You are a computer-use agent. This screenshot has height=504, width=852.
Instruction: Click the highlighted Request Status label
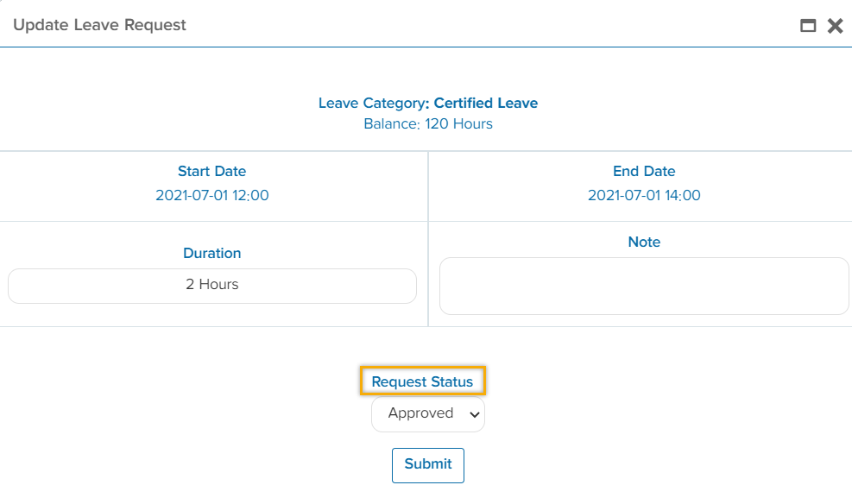(422, 381)
